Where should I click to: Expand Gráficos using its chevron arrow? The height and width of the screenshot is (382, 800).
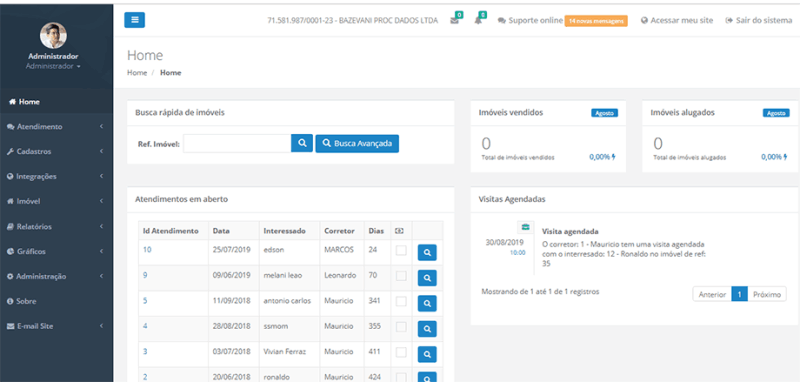pos(102,251)
